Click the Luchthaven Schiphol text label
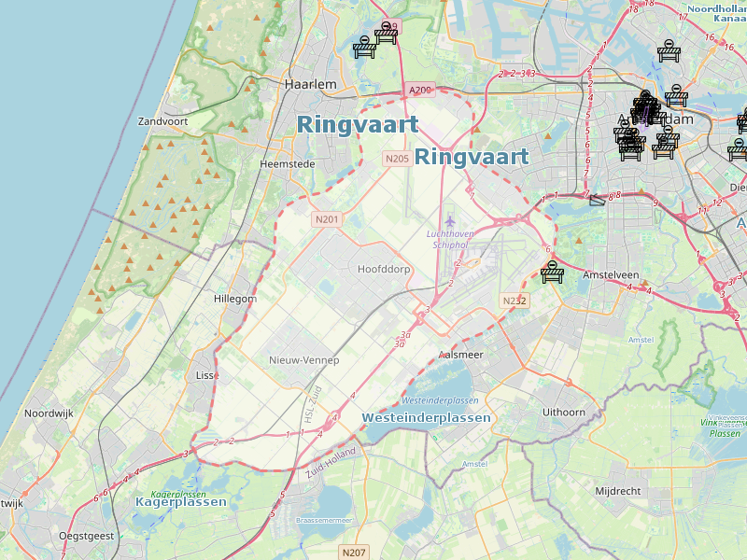The width and height of the screenshot is (747, 560). [x=452, y=238]
